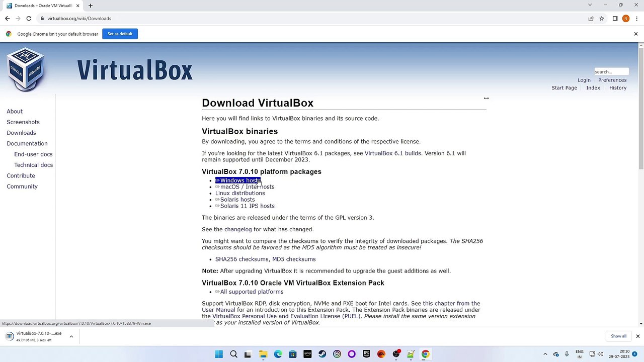Close the Downloads – Oracle VM VirtualBox tab

pyautogui.click(x=77, y=6)
